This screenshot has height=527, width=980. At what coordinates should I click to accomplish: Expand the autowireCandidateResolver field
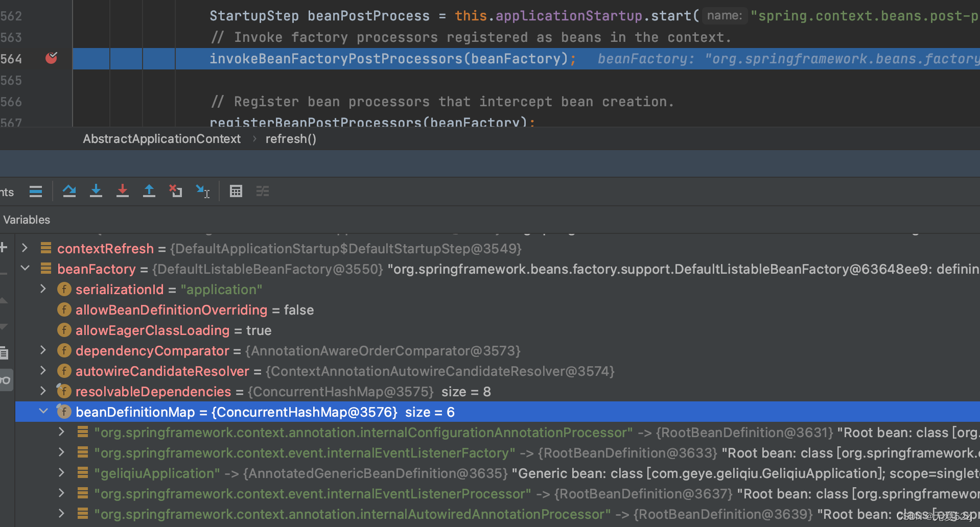[43, 371]
